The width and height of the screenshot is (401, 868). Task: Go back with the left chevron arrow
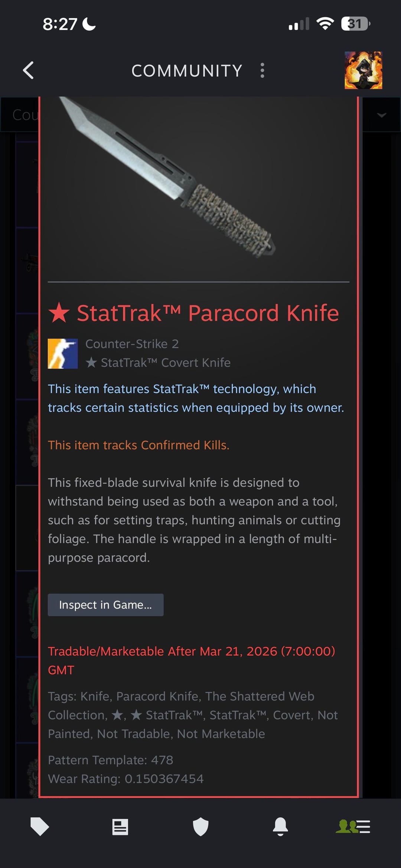(x=29, y=70)
